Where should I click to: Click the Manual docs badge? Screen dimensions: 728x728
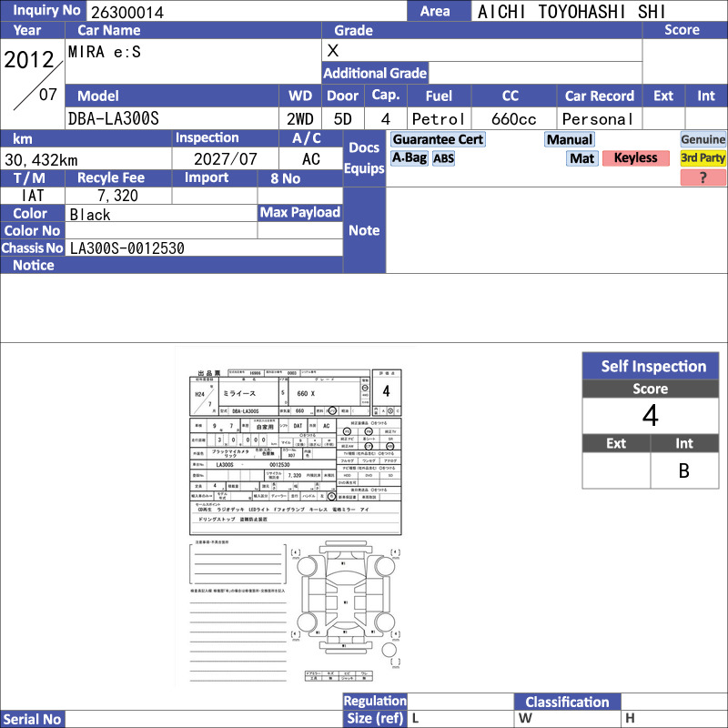[570, 139]
